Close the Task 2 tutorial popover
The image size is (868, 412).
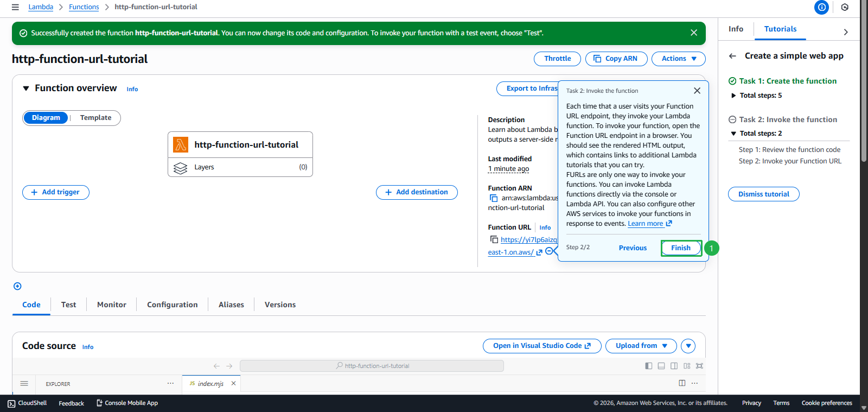point(697,91)
